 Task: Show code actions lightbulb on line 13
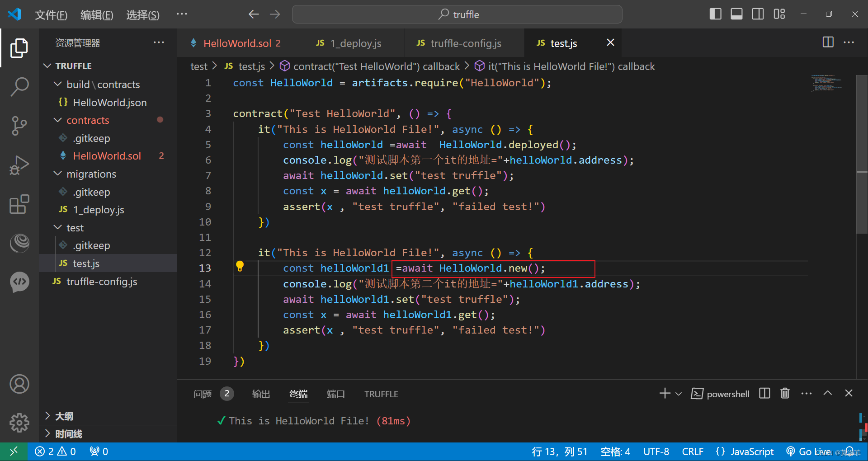[x=240, y=267]
